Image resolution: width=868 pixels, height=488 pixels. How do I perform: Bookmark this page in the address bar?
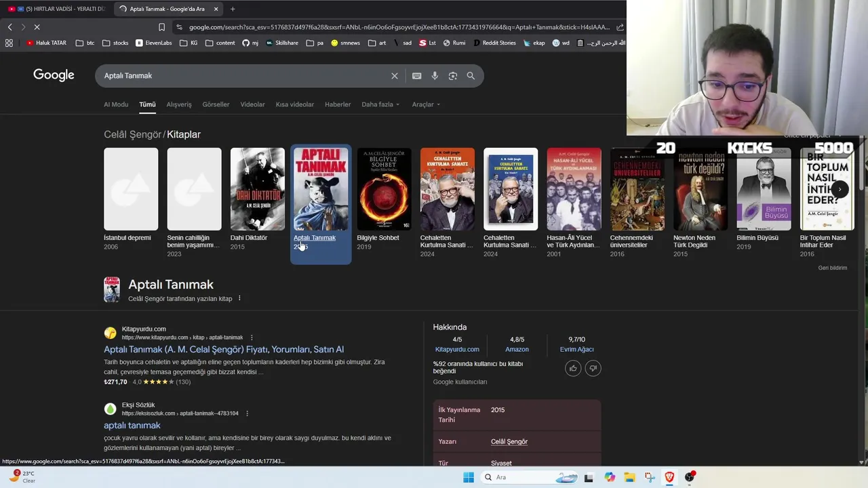161,27
